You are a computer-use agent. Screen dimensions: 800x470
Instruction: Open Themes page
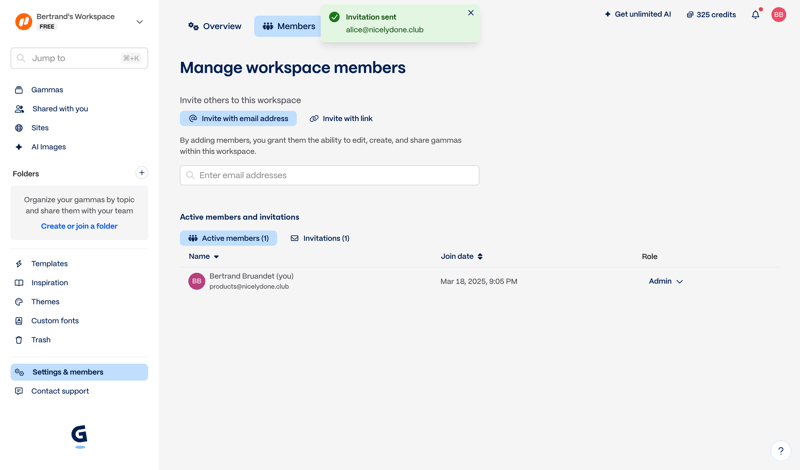click(x=45, y=302)
